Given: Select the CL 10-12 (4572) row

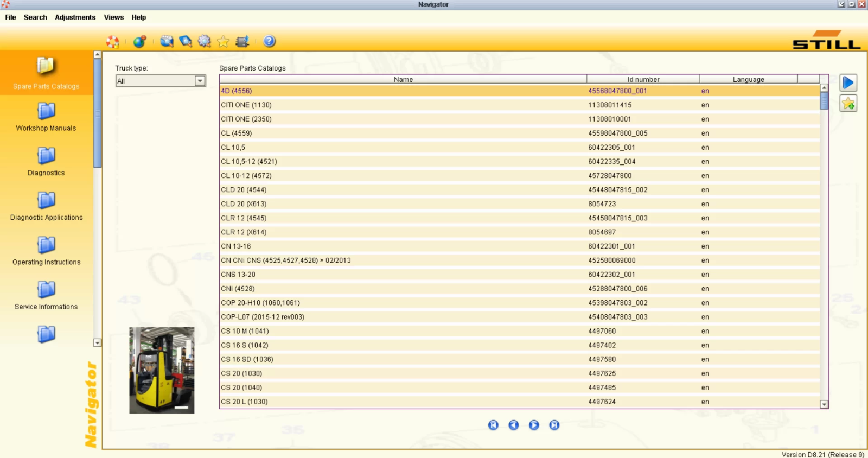Looking at the screenshot, I should (520, 176).
